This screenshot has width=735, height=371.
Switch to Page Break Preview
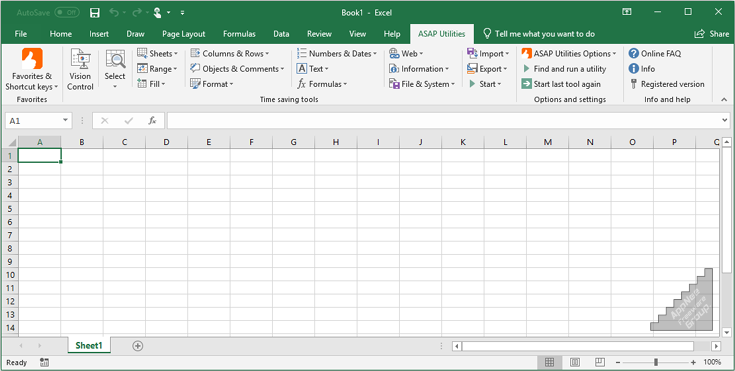(600, 362)
